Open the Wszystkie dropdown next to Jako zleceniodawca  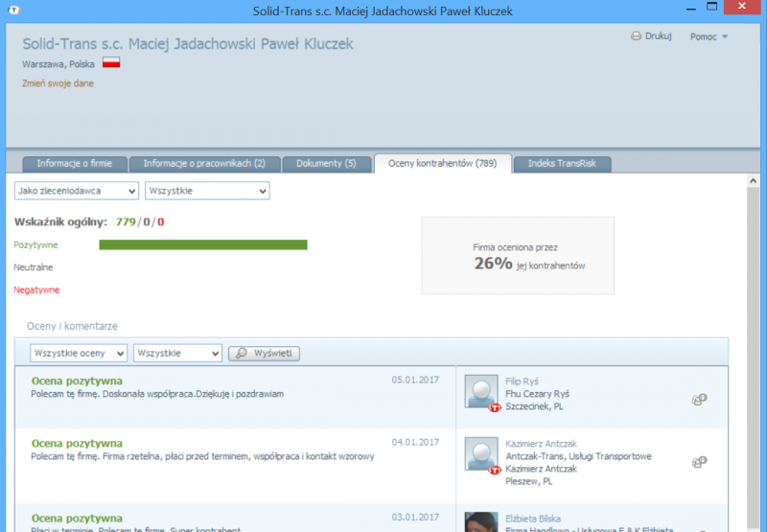click(x=207, y=191)
